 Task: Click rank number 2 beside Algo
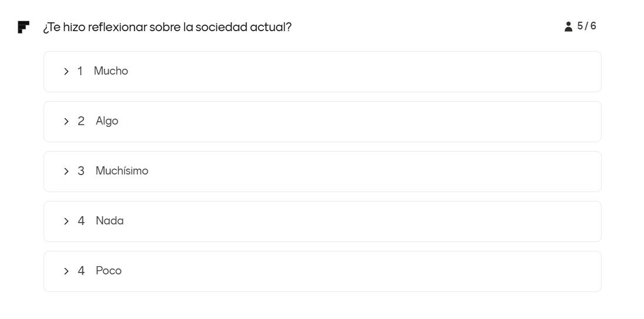click(81, 121)
